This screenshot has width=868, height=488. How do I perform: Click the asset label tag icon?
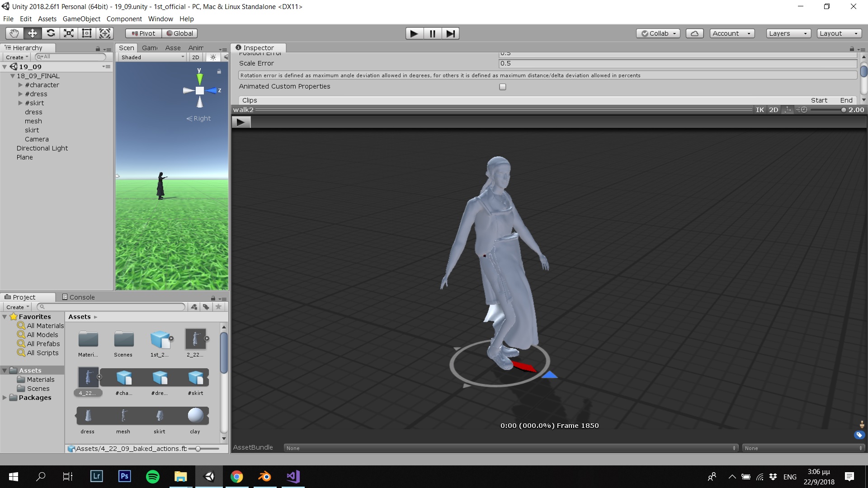point(859,435)
